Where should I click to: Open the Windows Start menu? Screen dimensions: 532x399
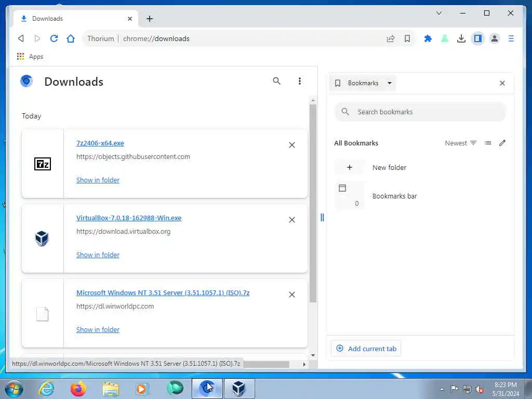tap(14, 389)
